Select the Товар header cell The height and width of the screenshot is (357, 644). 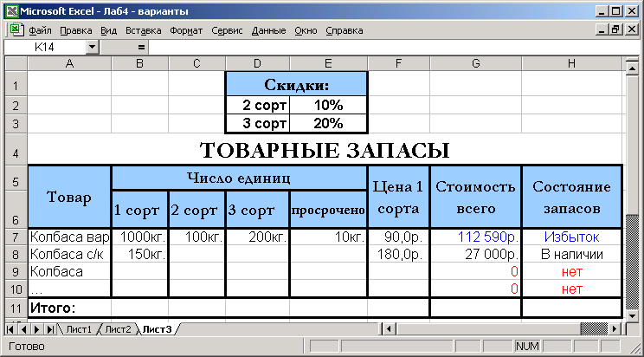69,197
